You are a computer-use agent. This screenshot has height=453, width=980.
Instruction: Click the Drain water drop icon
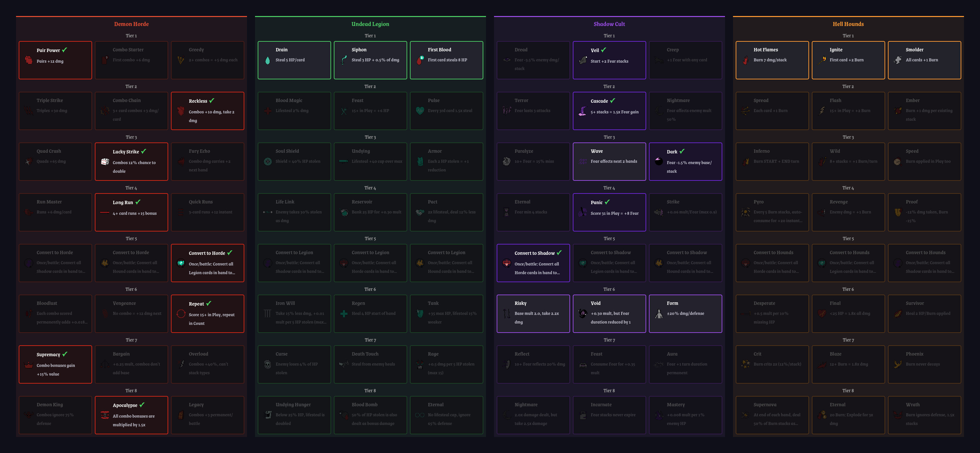[267, 60]
